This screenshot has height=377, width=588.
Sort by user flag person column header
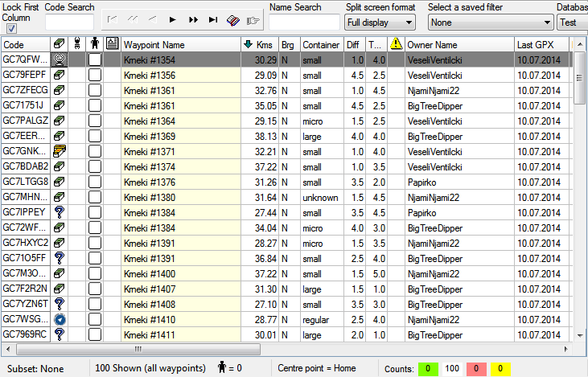(95, 44)
